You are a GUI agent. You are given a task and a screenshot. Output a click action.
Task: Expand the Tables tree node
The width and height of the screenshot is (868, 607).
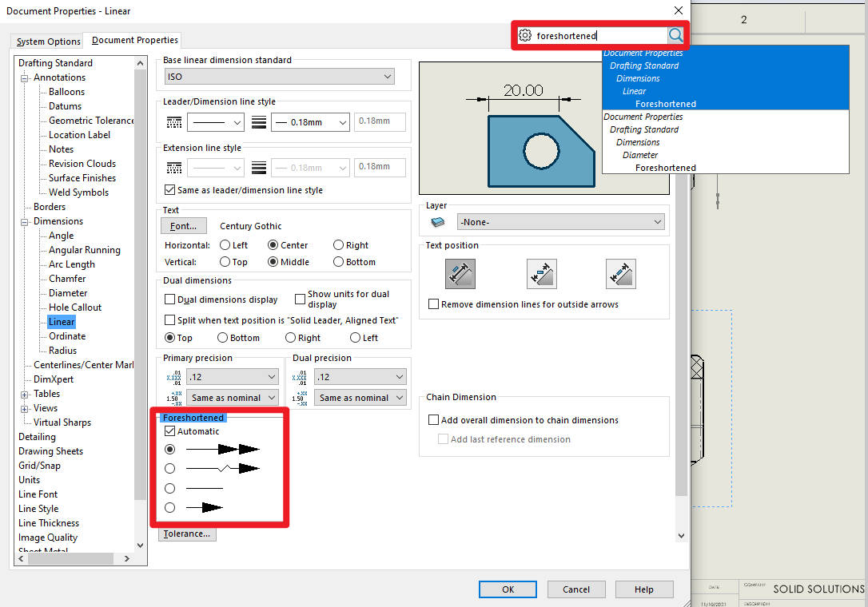click(25, 394)
